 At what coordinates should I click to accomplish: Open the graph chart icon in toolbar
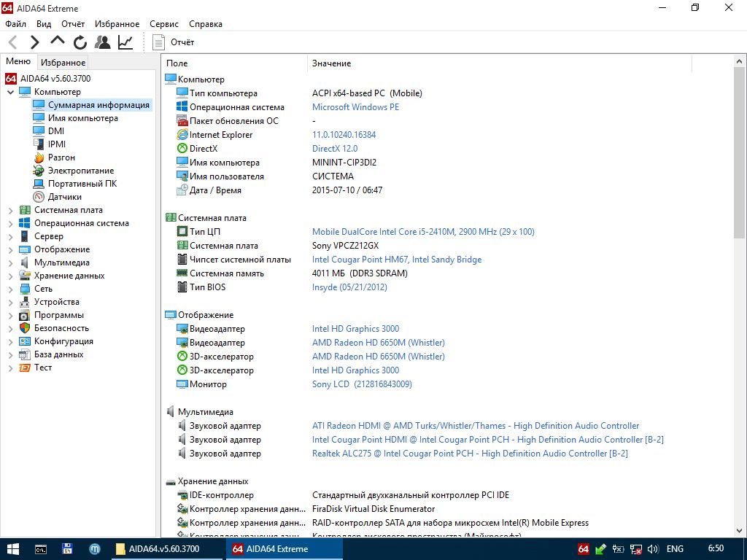click(x=125, y=42)
